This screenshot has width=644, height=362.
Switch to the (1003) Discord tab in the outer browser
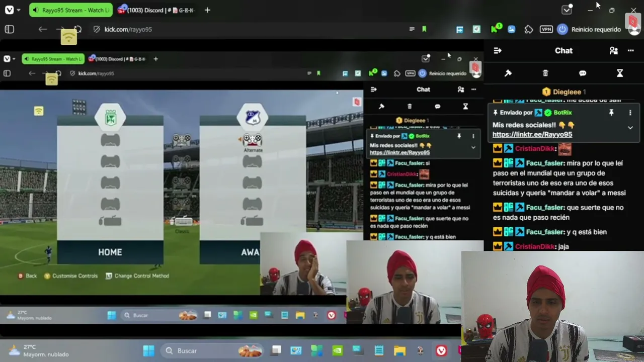156,10
